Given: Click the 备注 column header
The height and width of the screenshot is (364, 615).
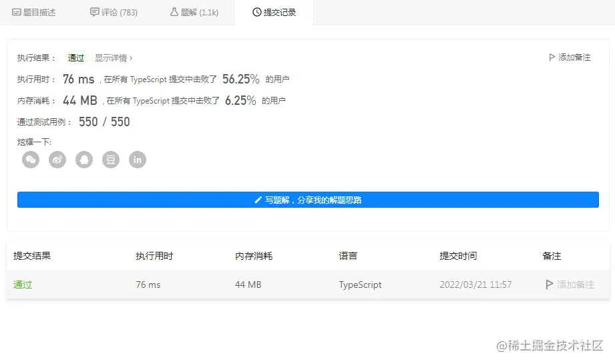Looking at the screenshot, I should pos(552,256).
